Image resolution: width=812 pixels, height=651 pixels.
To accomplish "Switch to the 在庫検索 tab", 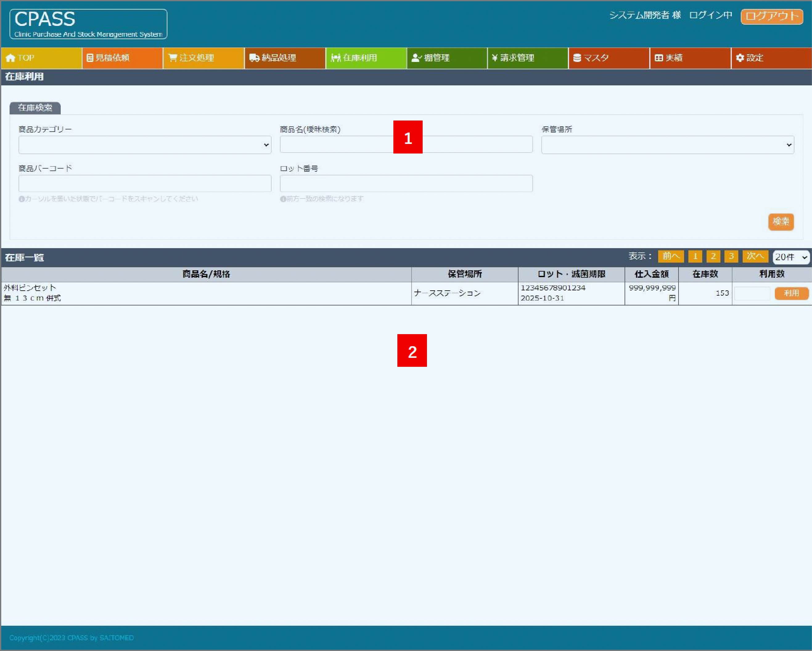I will pyautogui.click(x=35, y=108).
